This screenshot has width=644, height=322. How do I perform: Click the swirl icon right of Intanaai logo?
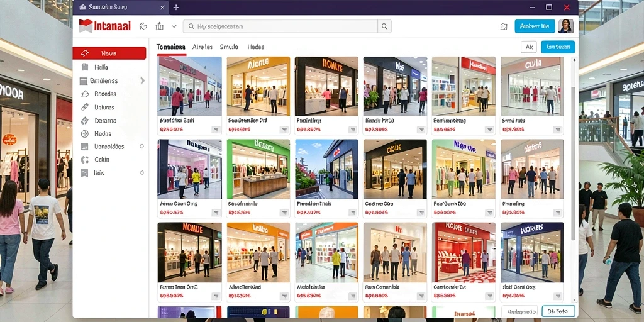click(x=143, y=26)
